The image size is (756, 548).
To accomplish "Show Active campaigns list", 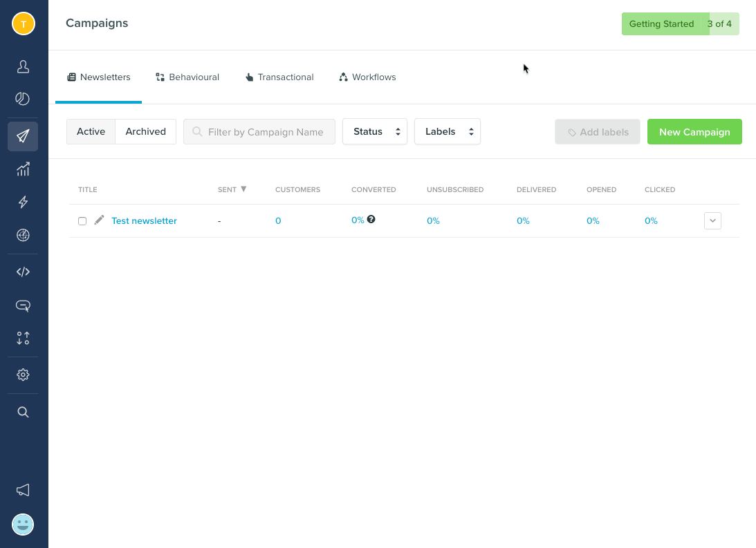I will point(91,131).
